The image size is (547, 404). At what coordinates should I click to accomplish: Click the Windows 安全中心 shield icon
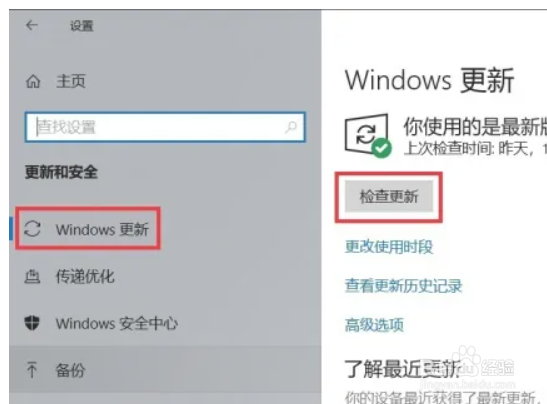(x=32, y=323)
